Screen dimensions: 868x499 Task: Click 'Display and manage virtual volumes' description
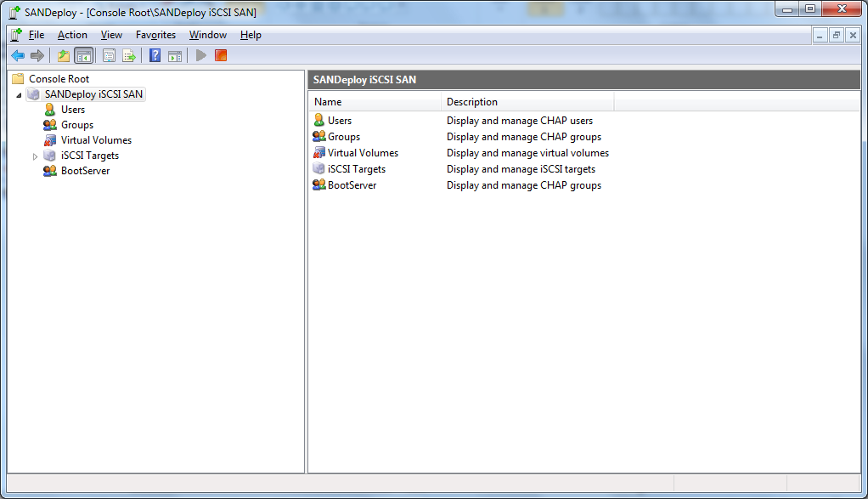pyautogui.click(x=527, y=153)
